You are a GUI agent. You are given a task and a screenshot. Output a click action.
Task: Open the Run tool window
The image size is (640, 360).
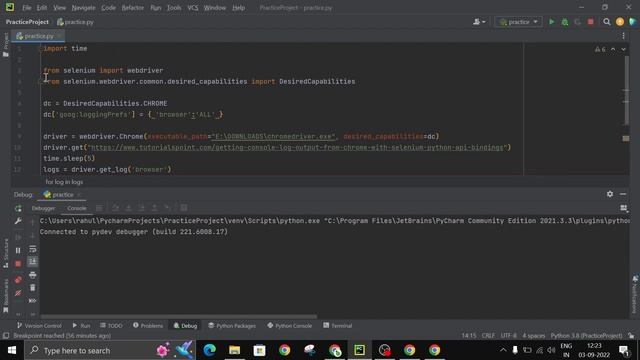click(x=81, y=326)
